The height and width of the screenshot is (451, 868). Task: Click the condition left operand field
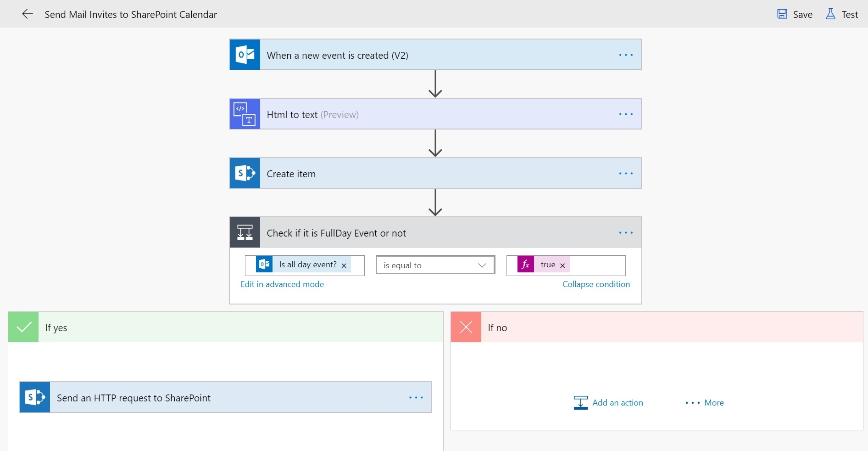pyautogui.click(x=305, y=265)
